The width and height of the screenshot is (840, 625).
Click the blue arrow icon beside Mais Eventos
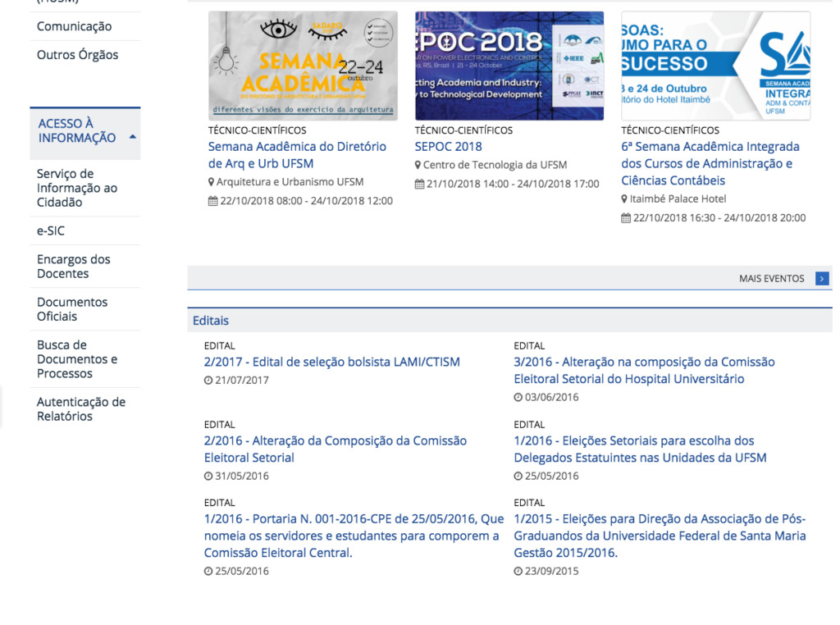click(821, 279)
